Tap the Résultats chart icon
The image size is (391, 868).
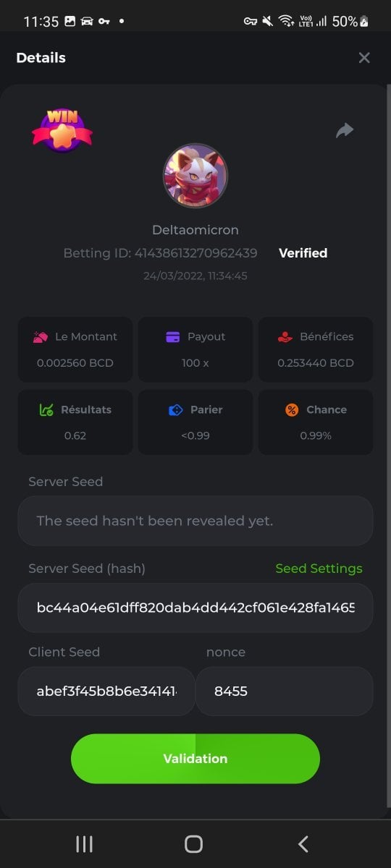46,409
